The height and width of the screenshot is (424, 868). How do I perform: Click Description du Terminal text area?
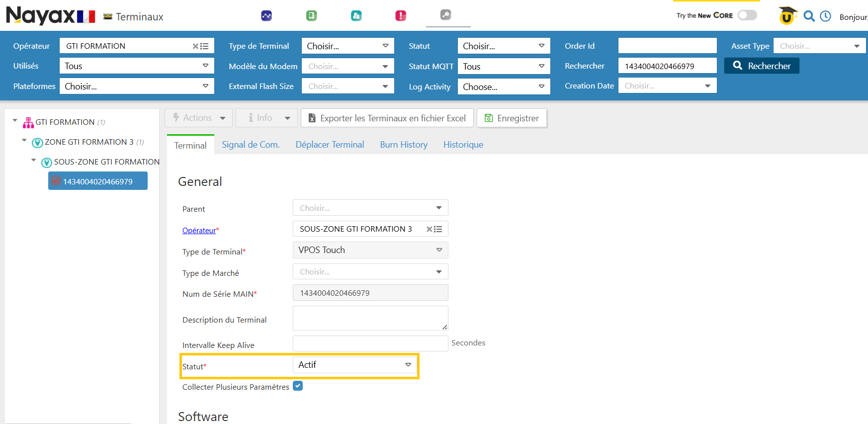(x=370, y=318)
